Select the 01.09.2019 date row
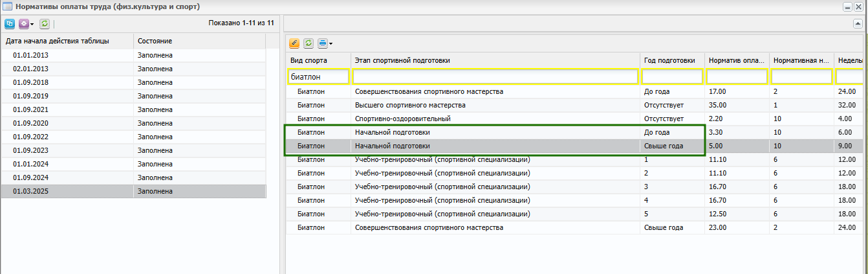Image resolution: width=868 pixels, height=274 pixels. click(x=133, y=96)
